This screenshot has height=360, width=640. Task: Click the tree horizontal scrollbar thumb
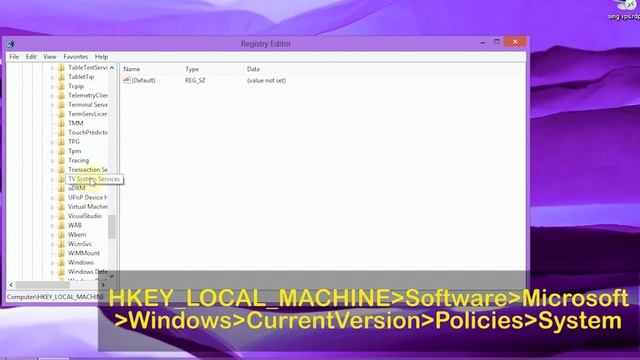pos(42,284)
